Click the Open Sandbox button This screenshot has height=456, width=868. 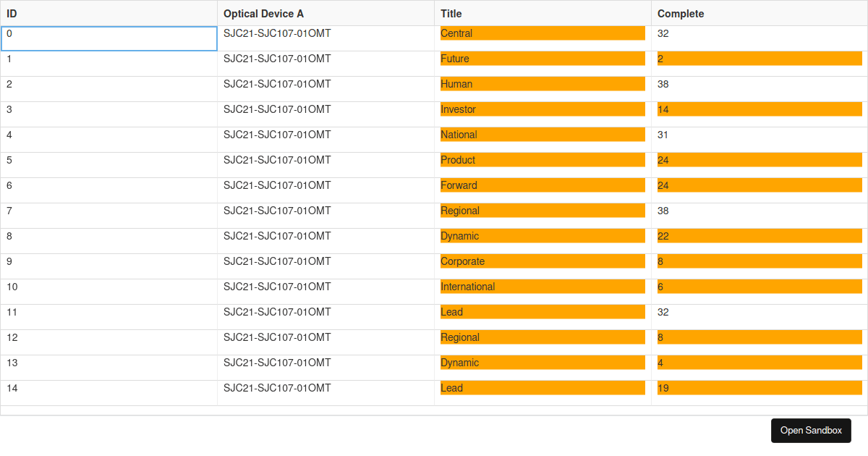tap(811, 431)
